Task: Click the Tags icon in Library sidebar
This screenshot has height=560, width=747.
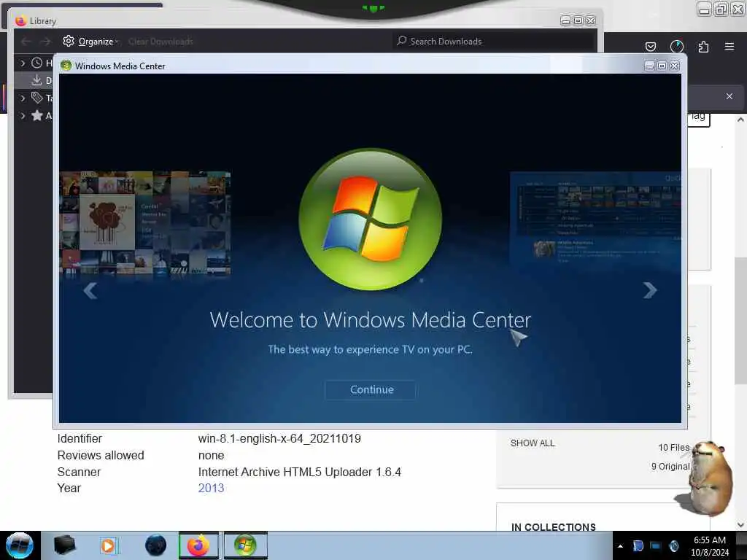Action: [x=36, y=98]
